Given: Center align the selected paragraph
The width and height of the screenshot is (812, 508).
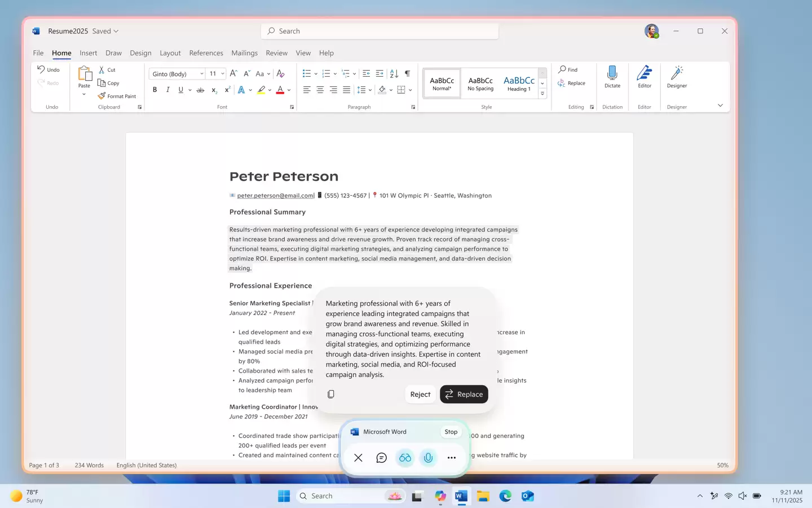Looking at the screenshot, I should (320, 89).
